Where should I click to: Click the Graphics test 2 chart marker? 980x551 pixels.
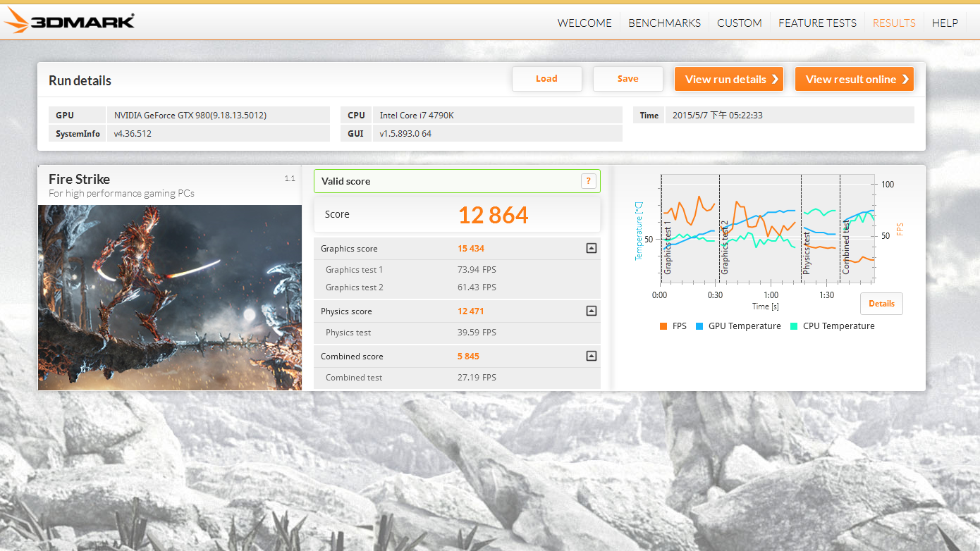(x=724, y=247)
